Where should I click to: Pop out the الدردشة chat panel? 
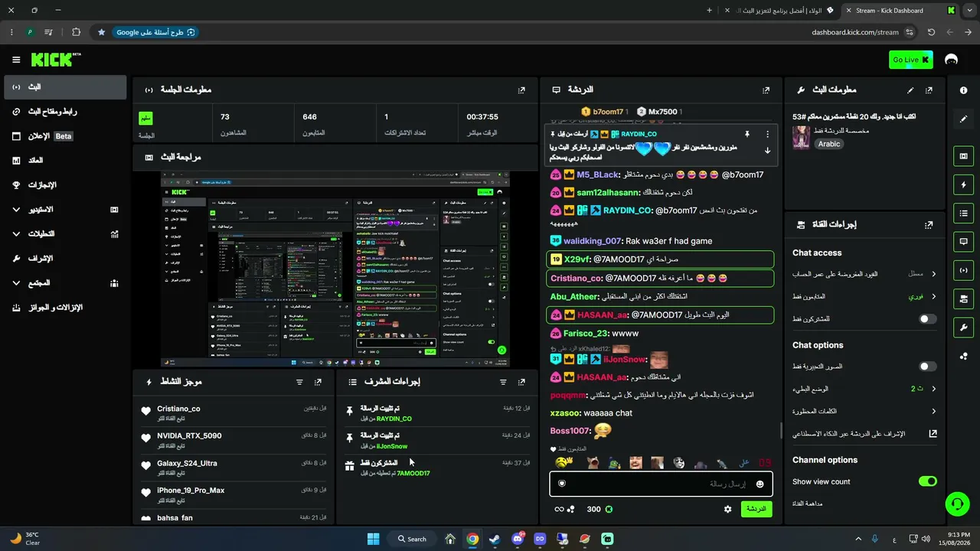coord(766,90)
